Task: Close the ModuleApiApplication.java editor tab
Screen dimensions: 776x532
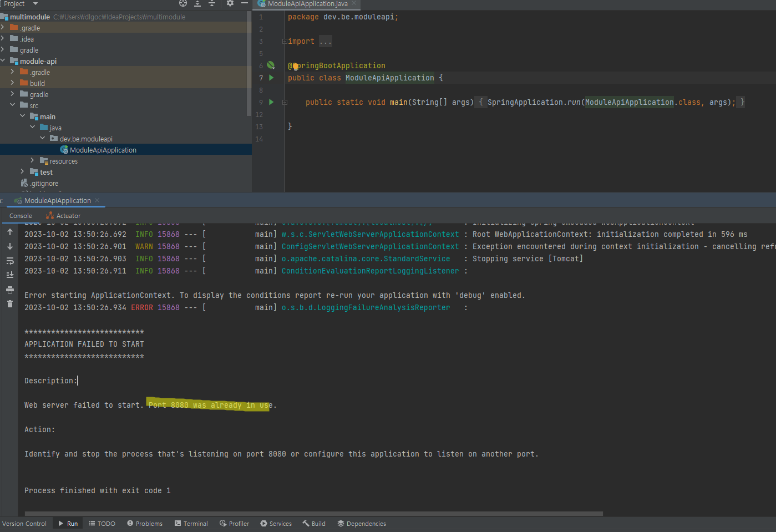Action: pyautogui.click(x=354, y=3)
